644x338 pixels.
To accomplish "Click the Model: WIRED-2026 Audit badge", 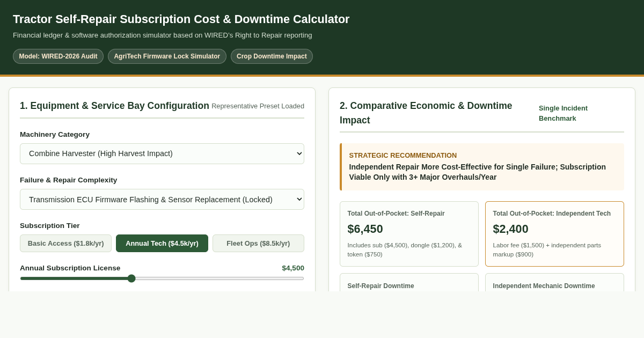I will tap(58, 56).
